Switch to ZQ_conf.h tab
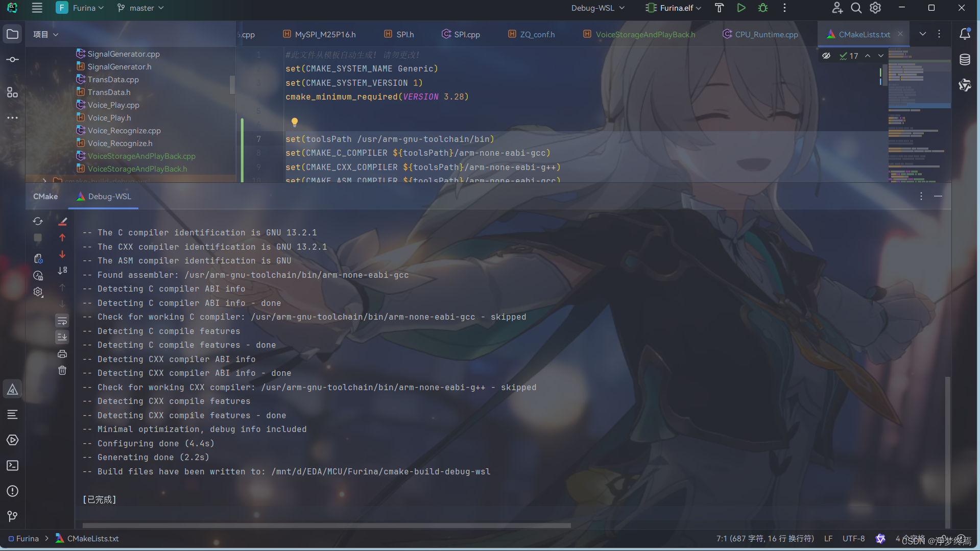 tap(532, 34)
